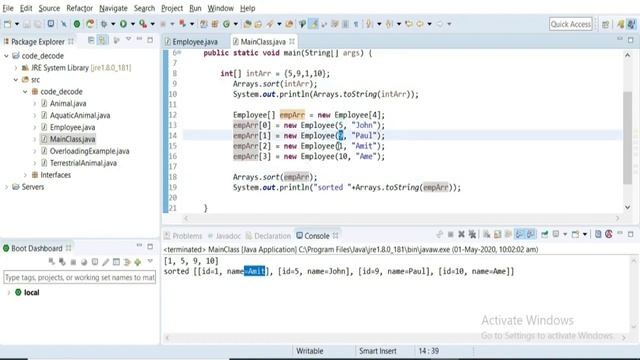
Task: Click the Run Last Tool with coverage icon
Action: click(143, 24)
